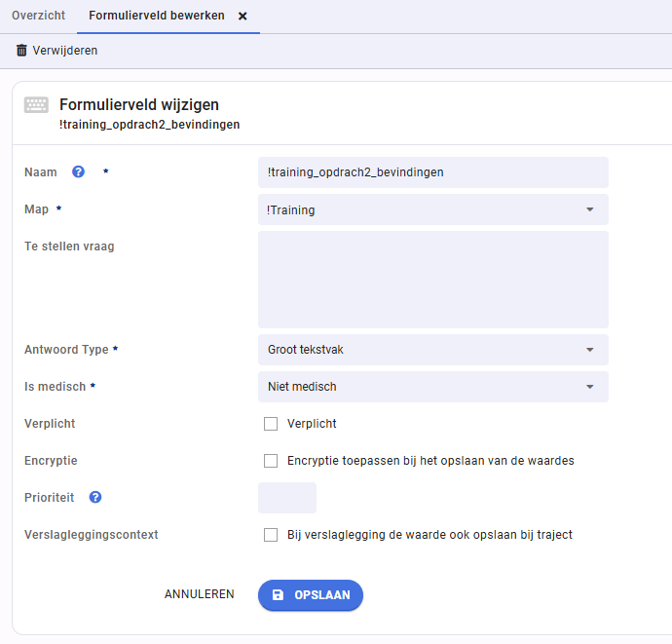672x644 pixels.
Task: Focus the Naam input field
Action: click(x=432, y=172)
